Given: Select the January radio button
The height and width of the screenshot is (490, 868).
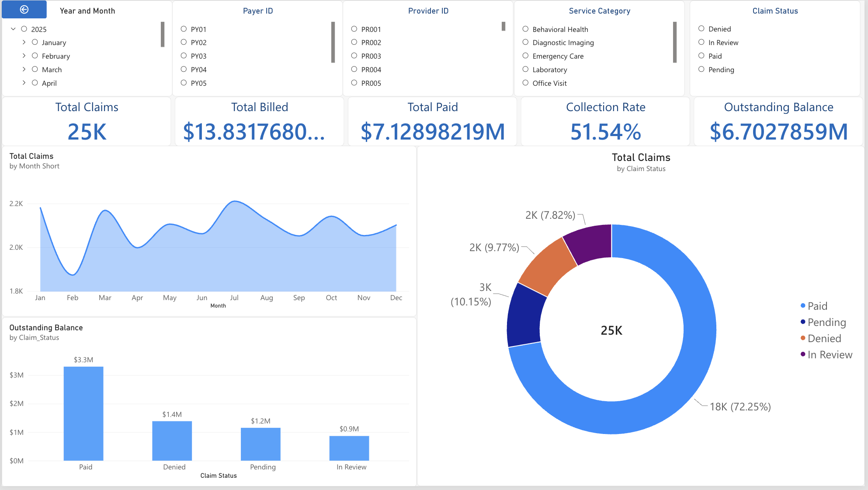Looking at the screenshot, I should 35,42.
